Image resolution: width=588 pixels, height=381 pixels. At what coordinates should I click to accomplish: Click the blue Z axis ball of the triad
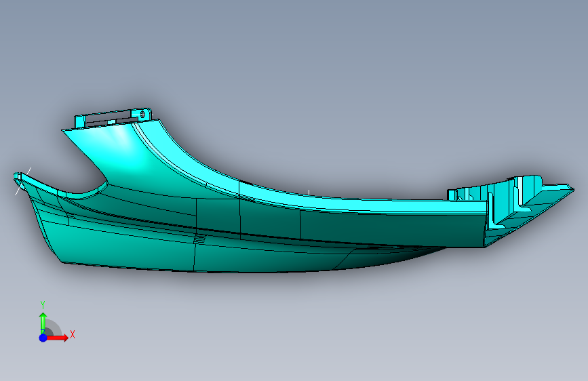(x=43, y=338)
